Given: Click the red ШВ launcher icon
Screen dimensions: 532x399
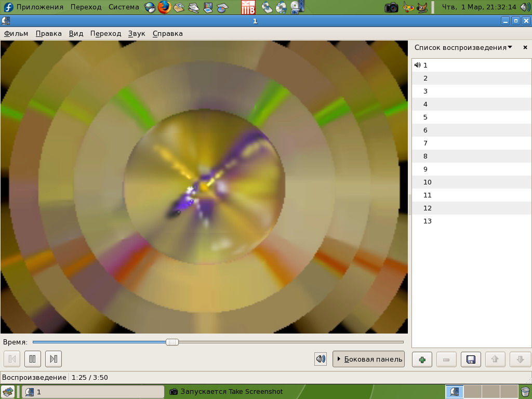Looking at the screenshot, I should 248,7.
